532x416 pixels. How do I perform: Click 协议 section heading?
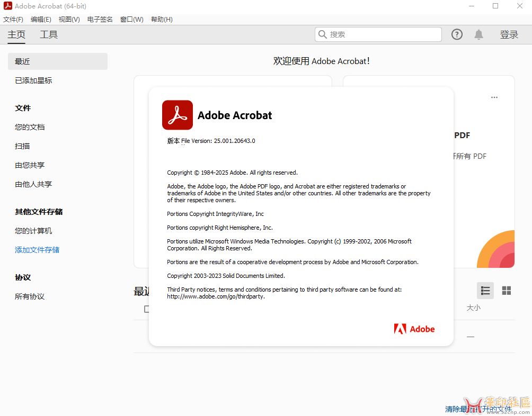tap(23, 277)
